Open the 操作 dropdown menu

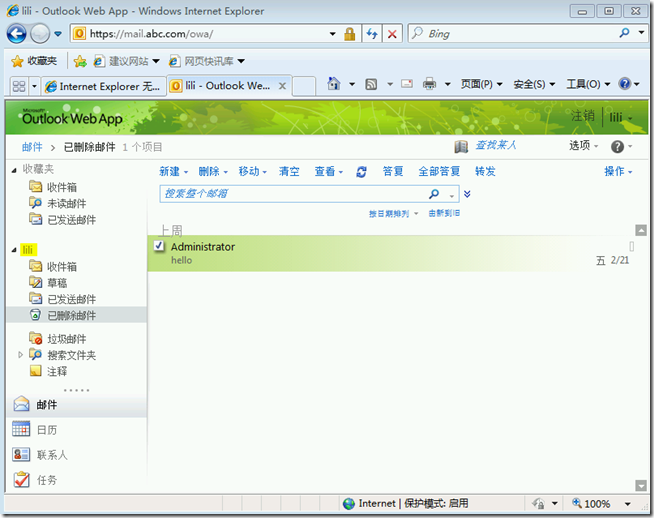click(x=618, y=171)
